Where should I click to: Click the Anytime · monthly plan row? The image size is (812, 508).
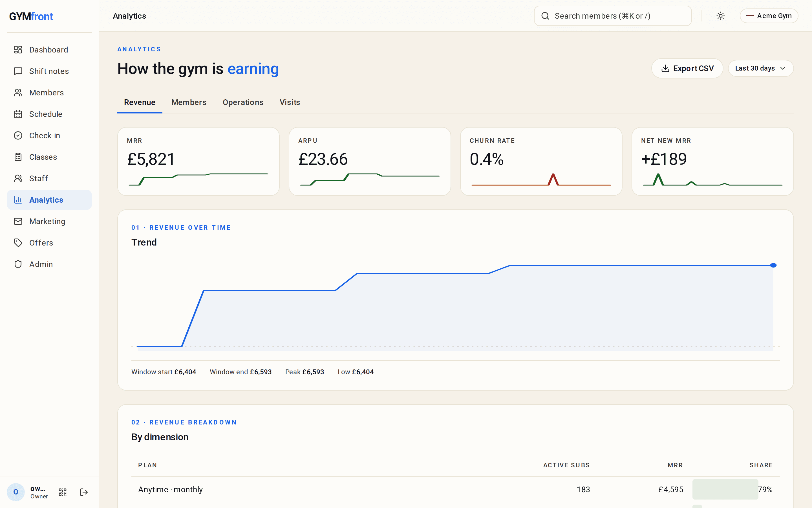click(x=455, y=490)
